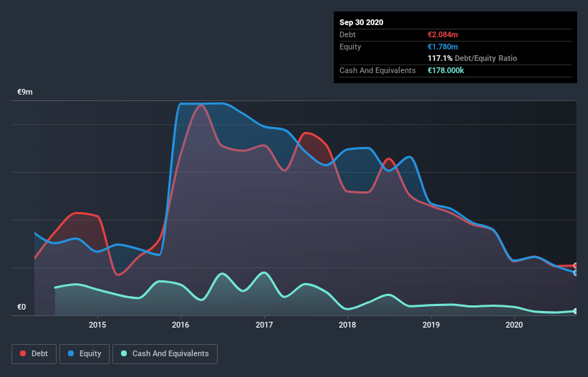588x377 pixels.
Task: Toggle the Cash And Equivalents legend button
Action: [165, 354]
